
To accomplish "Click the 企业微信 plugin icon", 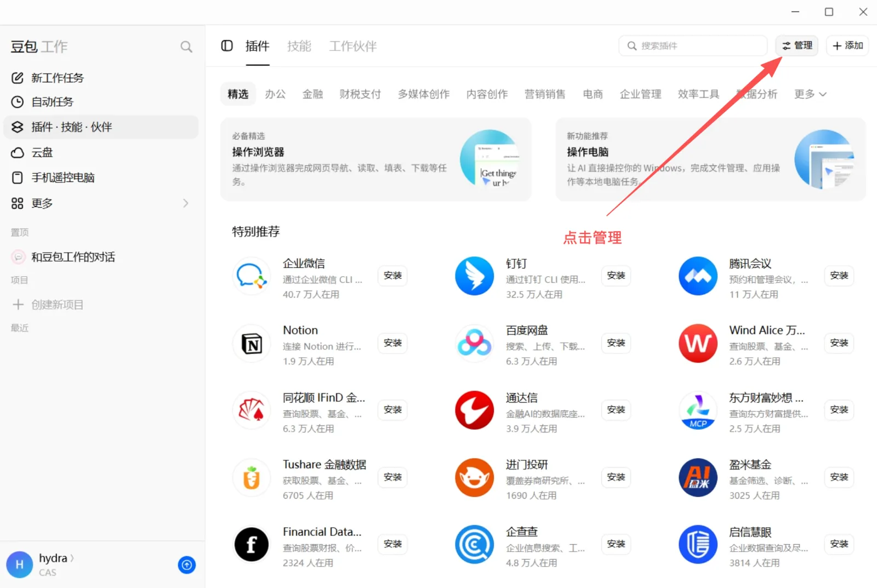I will tap(252, 276).
